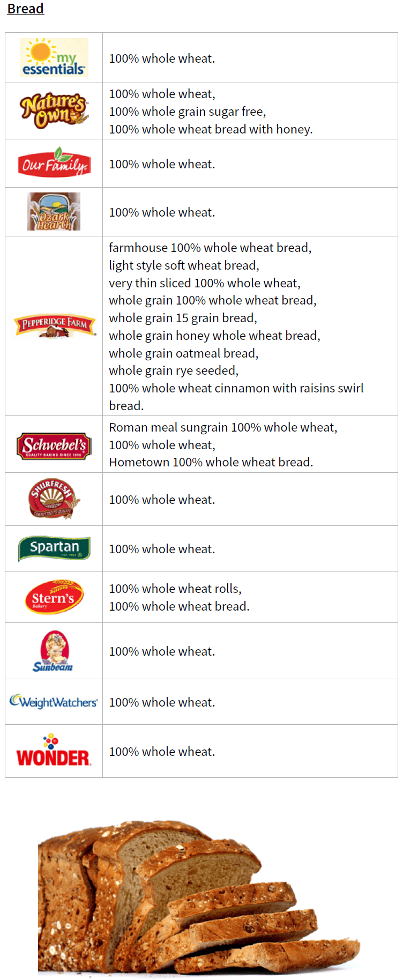This screenshot has width=403, height=980.
Task: Select the Shurfresh round logo
Action: pyautogui.click(x=54, y=499)
